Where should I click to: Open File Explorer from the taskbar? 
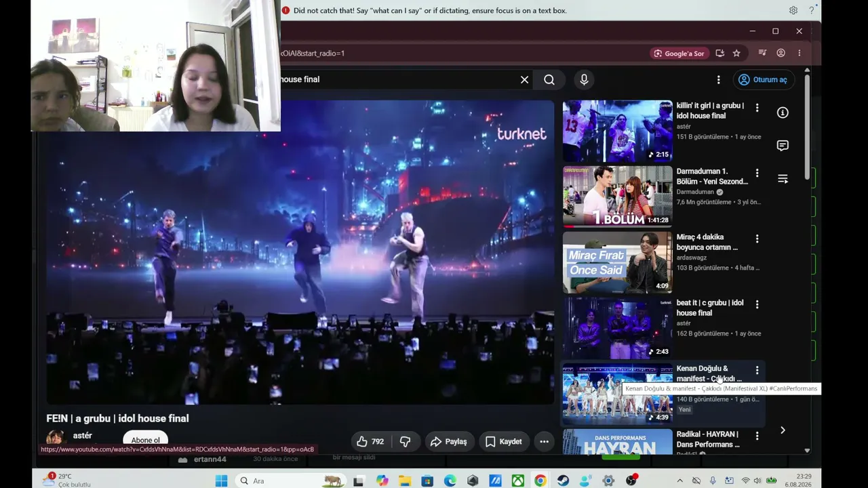405,481
